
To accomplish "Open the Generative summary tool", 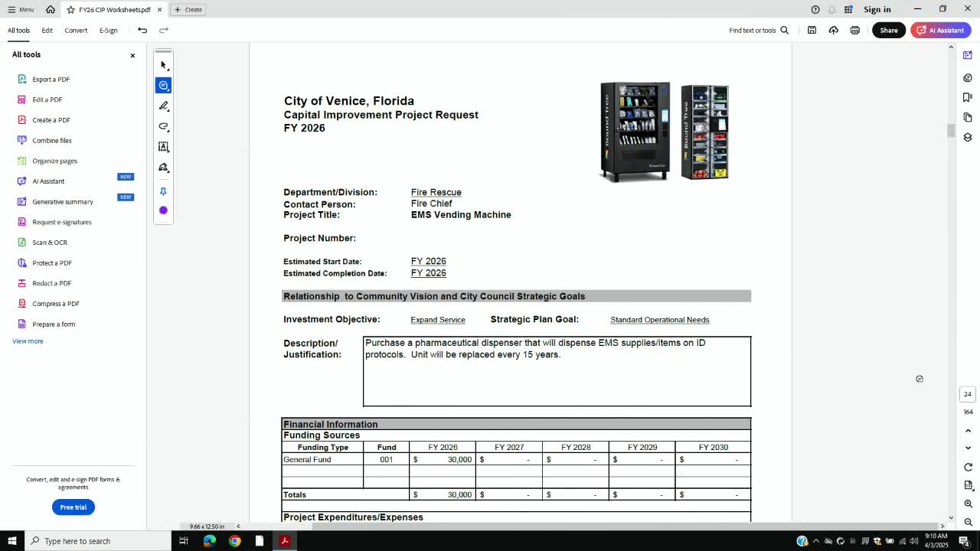I will (x=63, y=202).
